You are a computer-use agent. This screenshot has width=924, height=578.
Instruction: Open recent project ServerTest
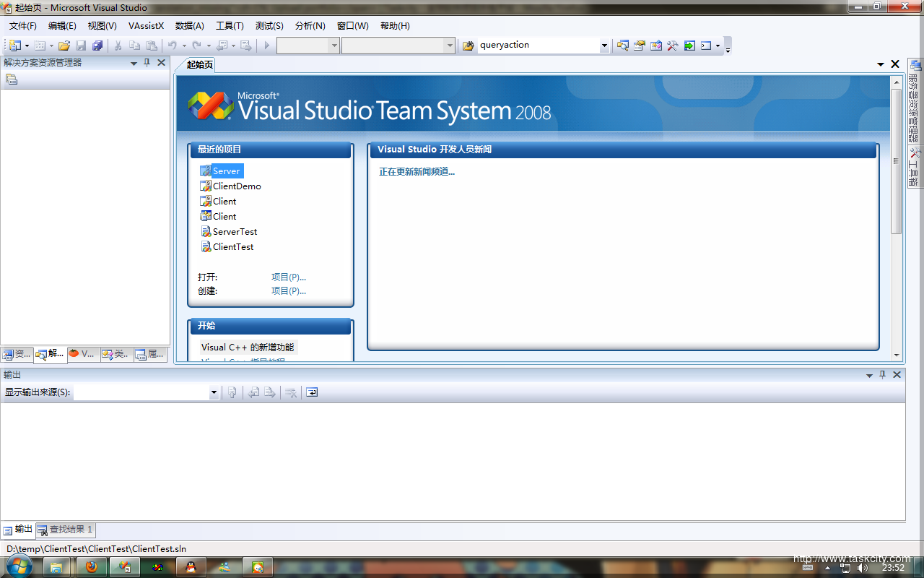tap(235, 232)
